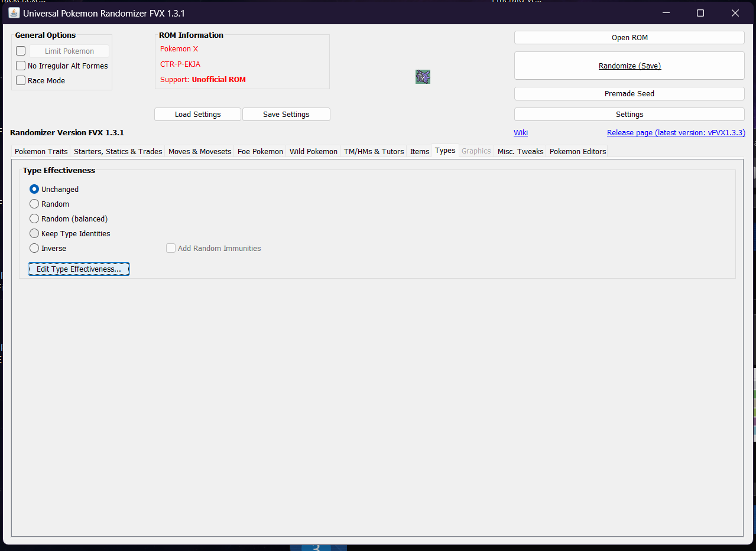Click Edit Type Effectiveness button
This screenshot has height=551, width=756.
point(79,269)
